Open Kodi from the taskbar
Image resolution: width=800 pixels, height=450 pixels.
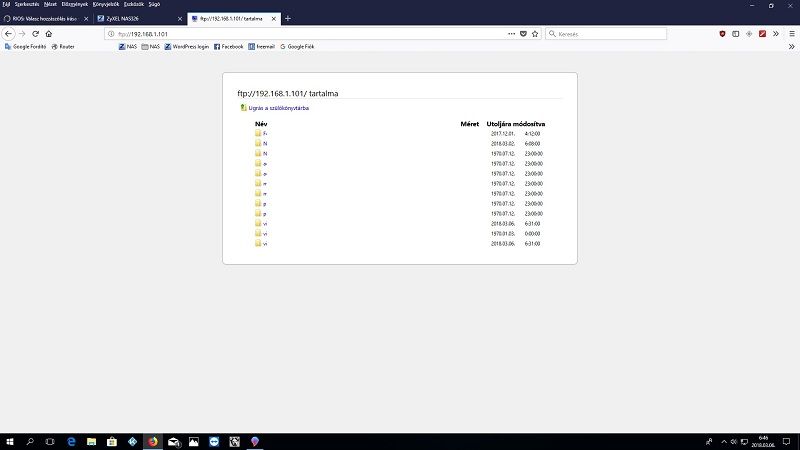click(132, 441)
